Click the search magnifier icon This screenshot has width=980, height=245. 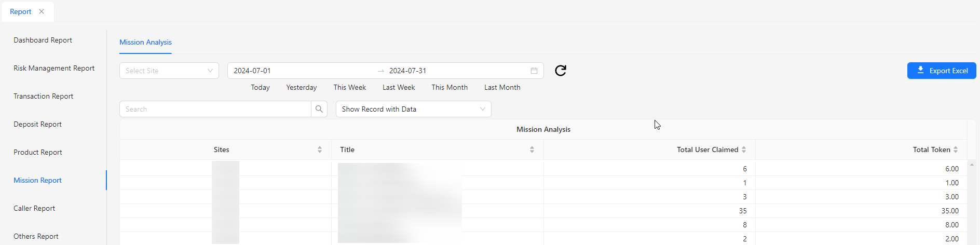pos(319,109)
